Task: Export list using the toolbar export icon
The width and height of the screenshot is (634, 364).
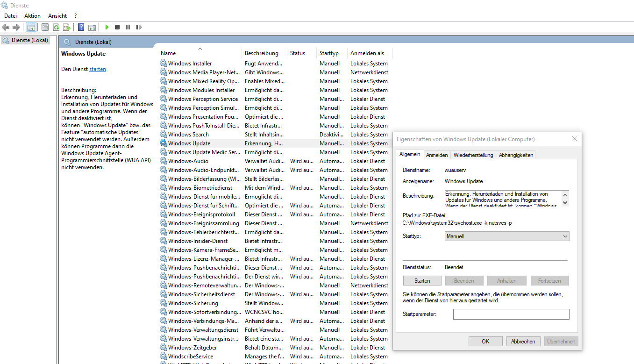Action: pyautogui.click(x=67, y=27)
